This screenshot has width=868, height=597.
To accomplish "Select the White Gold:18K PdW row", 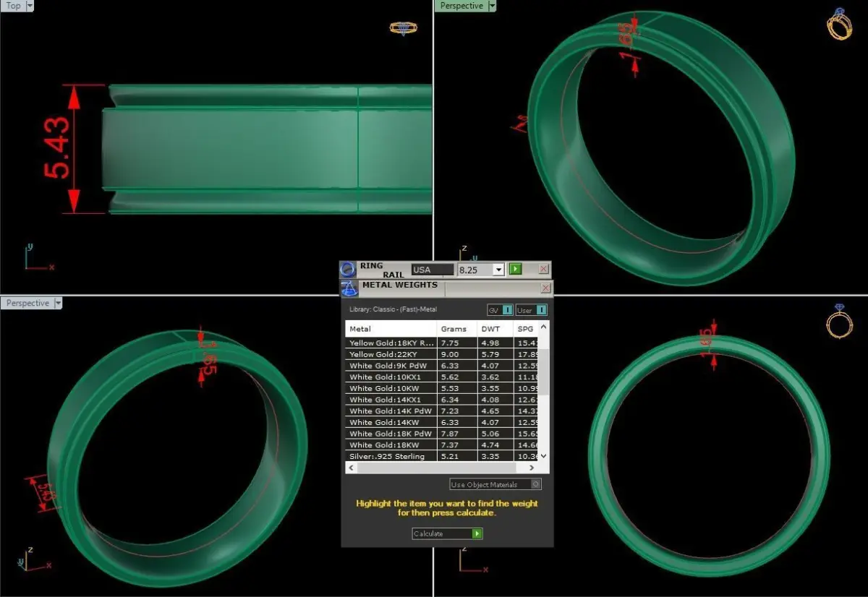I will (443, 434).
